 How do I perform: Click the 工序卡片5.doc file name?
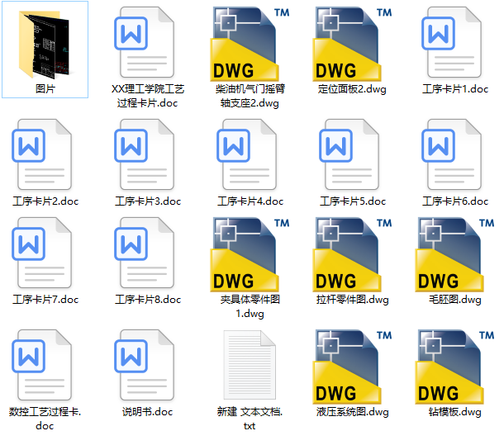tap(353, 201)
